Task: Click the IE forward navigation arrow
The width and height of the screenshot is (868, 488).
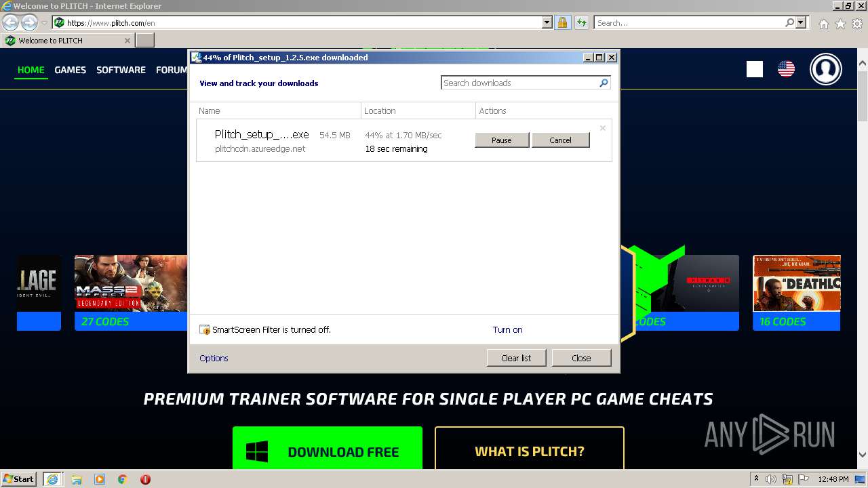Action: coord(29,23)
